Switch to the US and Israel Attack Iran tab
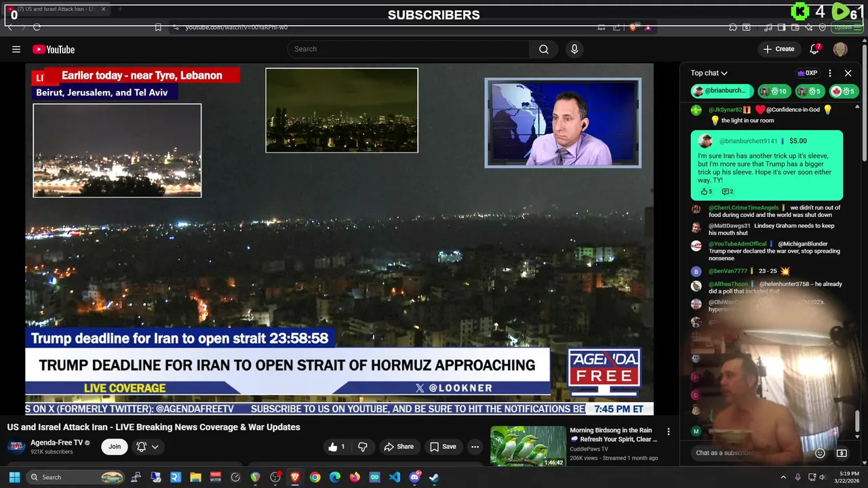Viewport: 868px width, 488px height. pyautogui.click(x=56, y=9)
